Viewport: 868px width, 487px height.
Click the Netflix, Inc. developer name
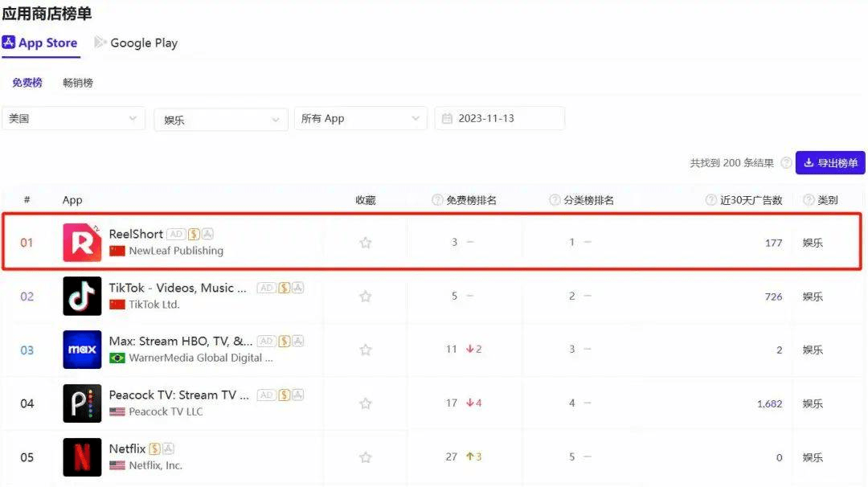point(156,465)
